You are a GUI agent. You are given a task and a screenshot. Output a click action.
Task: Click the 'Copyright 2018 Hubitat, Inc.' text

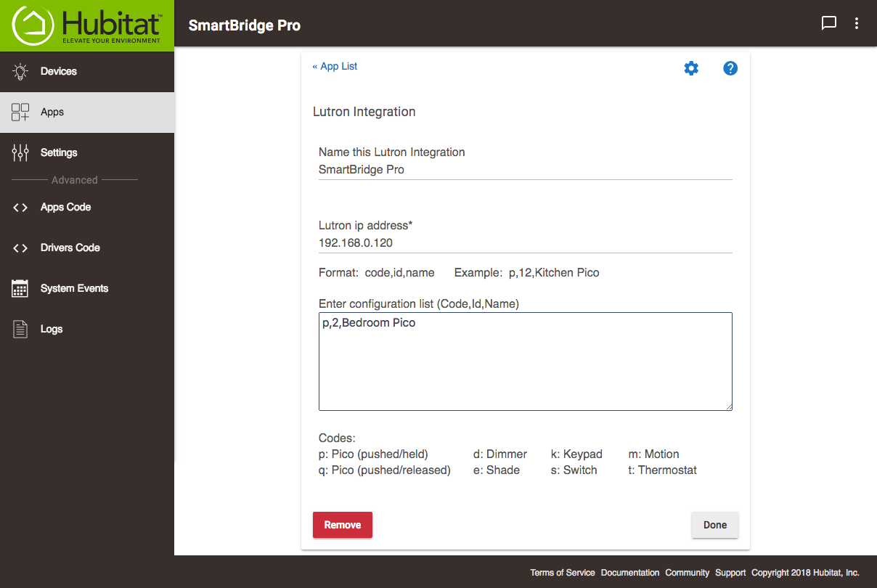click(x=805, y=573)
